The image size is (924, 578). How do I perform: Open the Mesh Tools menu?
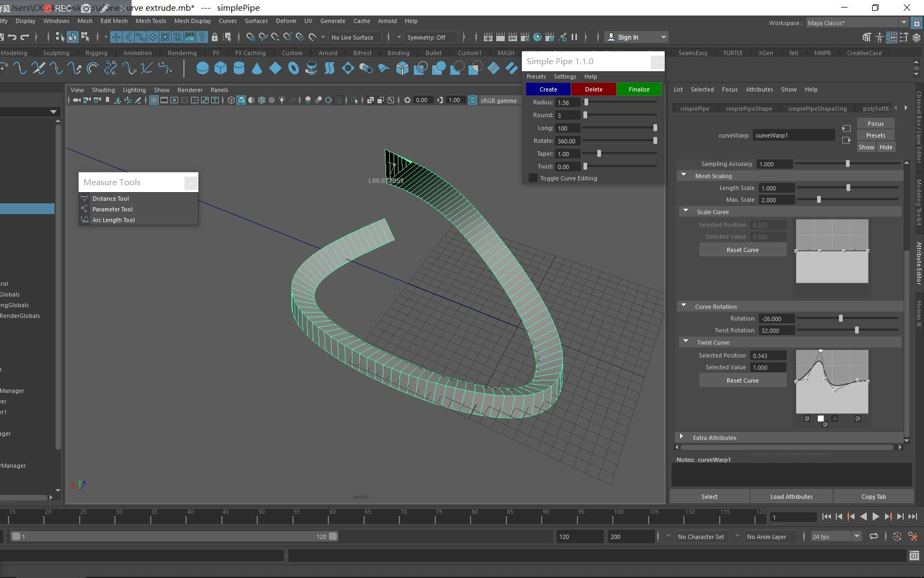pyautogui.click(x=151, y=21)
